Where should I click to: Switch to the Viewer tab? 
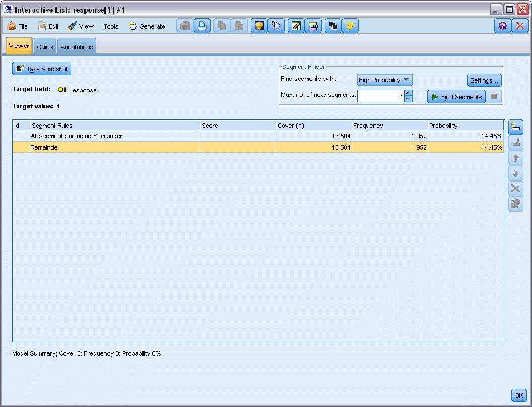click(19, 46)
